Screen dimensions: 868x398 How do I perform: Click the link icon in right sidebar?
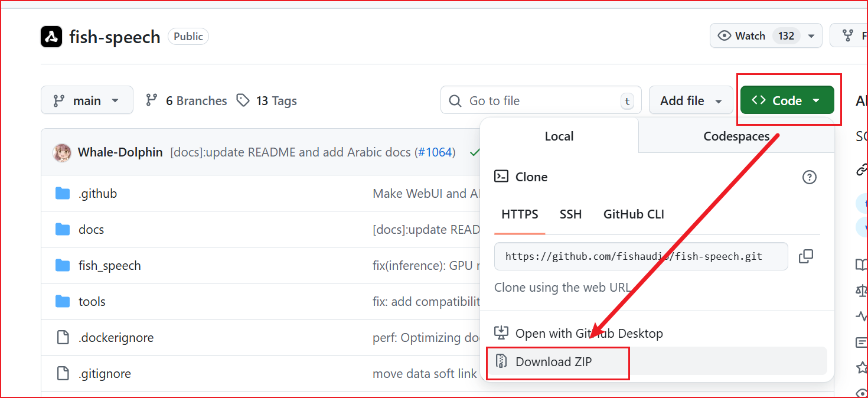(862, 170)
